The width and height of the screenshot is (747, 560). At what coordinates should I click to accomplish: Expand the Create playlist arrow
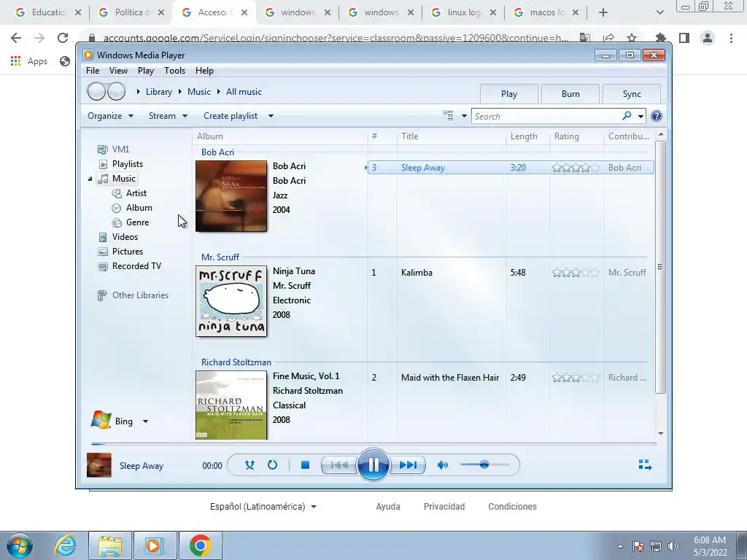(271, 116)
